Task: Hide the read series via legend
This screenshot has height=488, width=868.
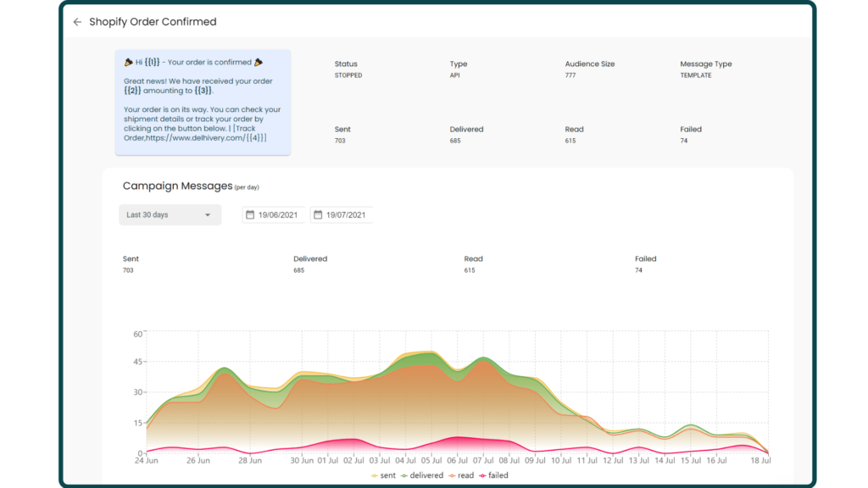Action: click(x=460, y=475)
